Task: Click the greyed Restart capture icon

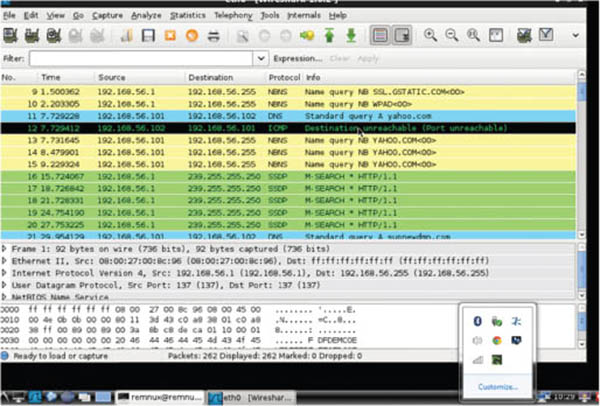Action: 97,36
